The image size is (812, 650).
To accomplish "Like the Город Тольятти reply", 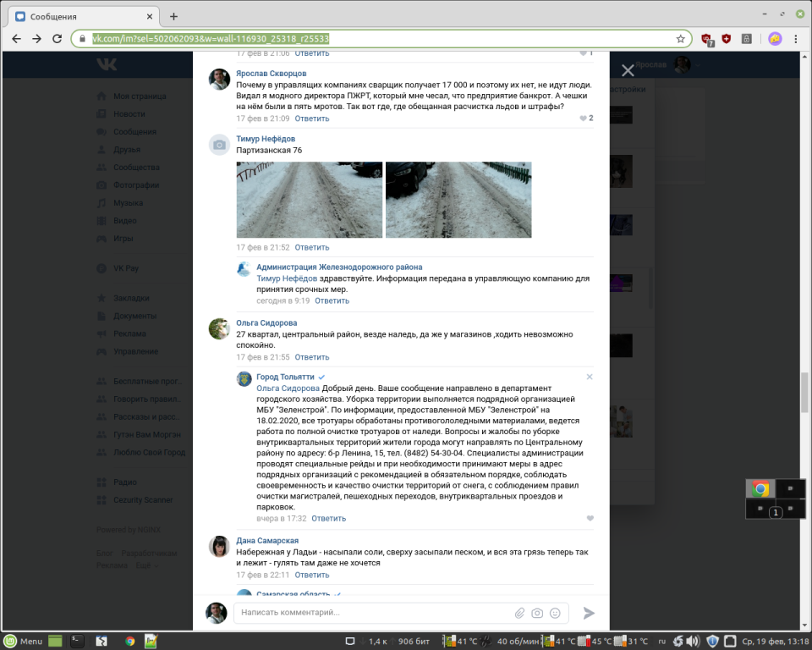I will (590, 519).
